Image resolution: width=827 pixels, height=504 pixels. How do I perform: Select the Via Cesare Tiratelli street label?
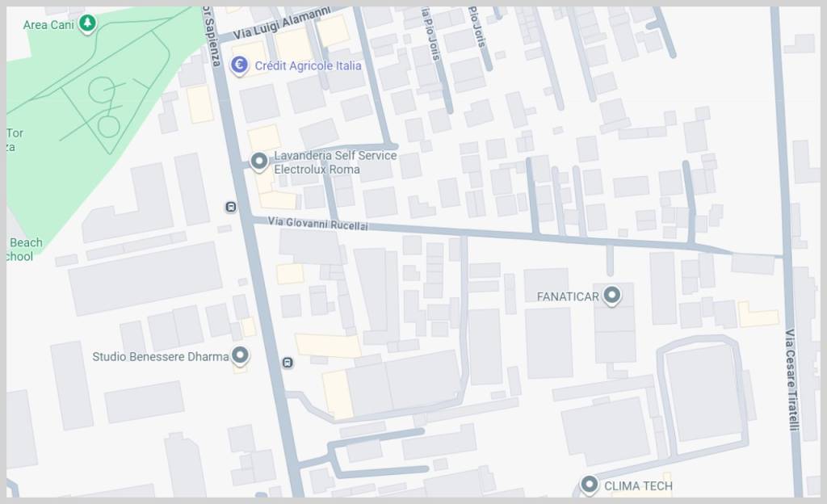791,380
